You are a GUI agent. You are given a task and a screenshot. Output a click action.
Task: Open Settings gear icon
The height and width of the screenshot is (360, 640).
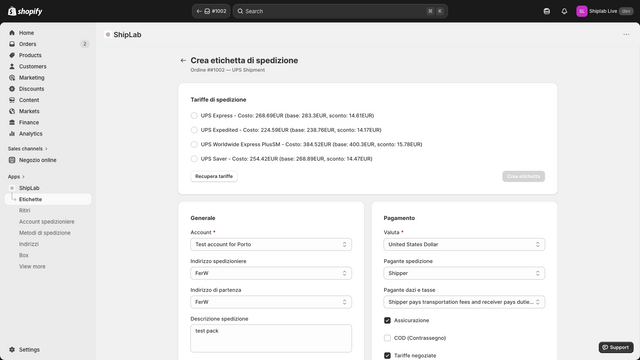pyautogui.click(x=12, y=350)
